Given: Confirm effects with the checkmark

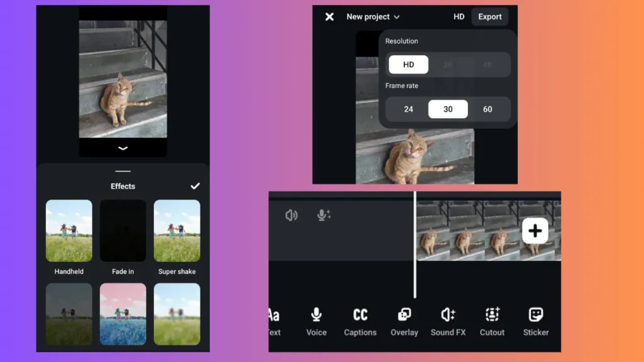Looking at the screenshot, I should [195, 186].
